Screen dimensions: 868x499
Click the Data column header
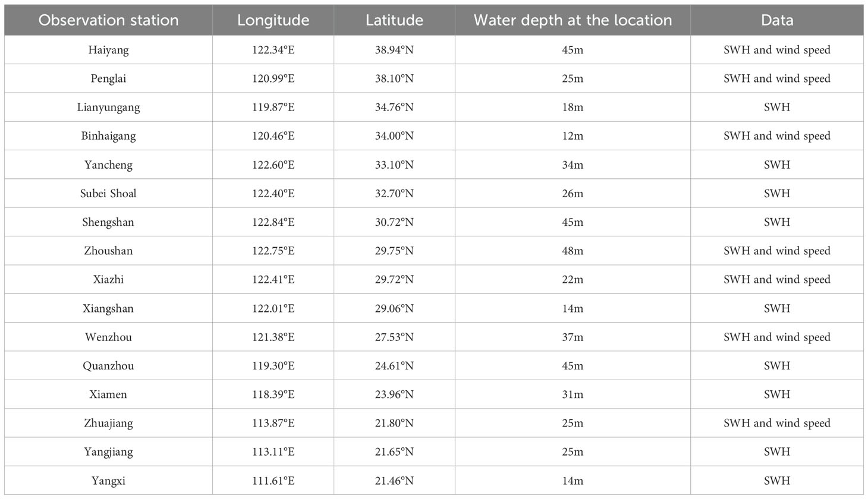point(777,20)
